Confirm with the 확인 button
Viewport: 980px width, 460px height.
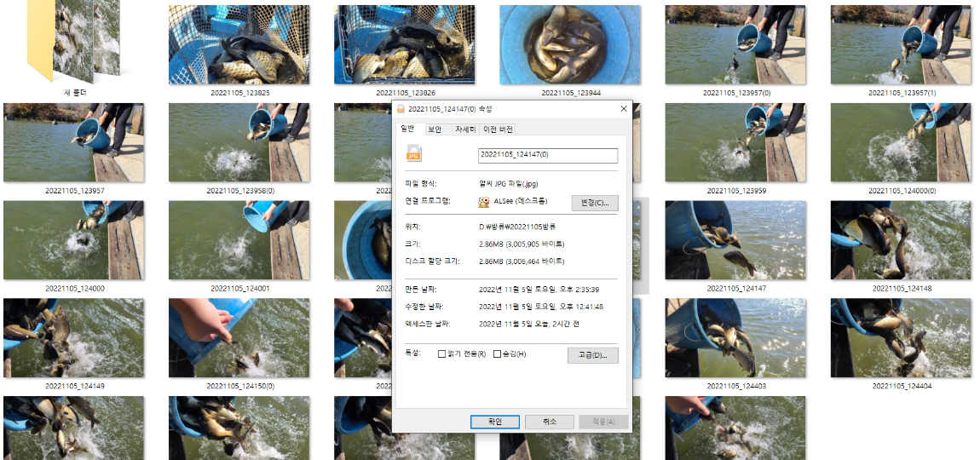(495, 422)
